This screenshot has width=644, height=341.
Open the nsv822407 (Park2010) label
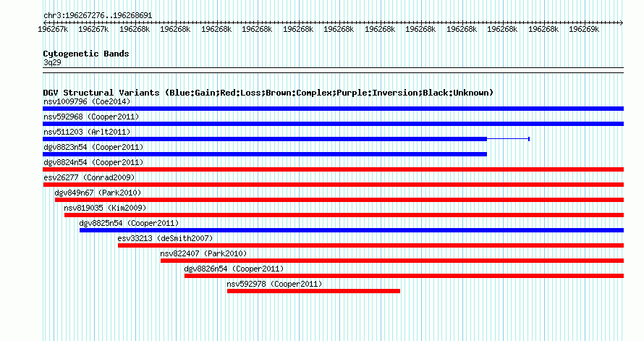pyautogui.click(x=203, y=253)
